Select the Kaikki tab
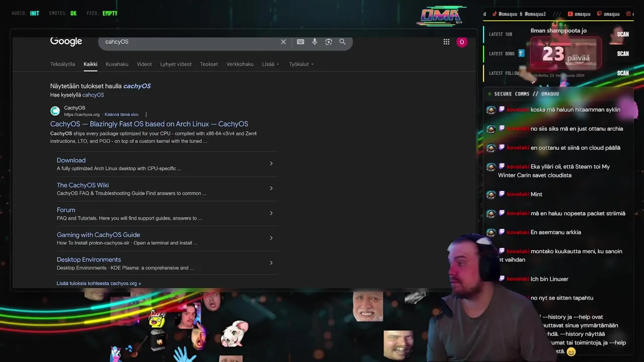The height and width of the screenshot is (362, 644). [91, 64]
